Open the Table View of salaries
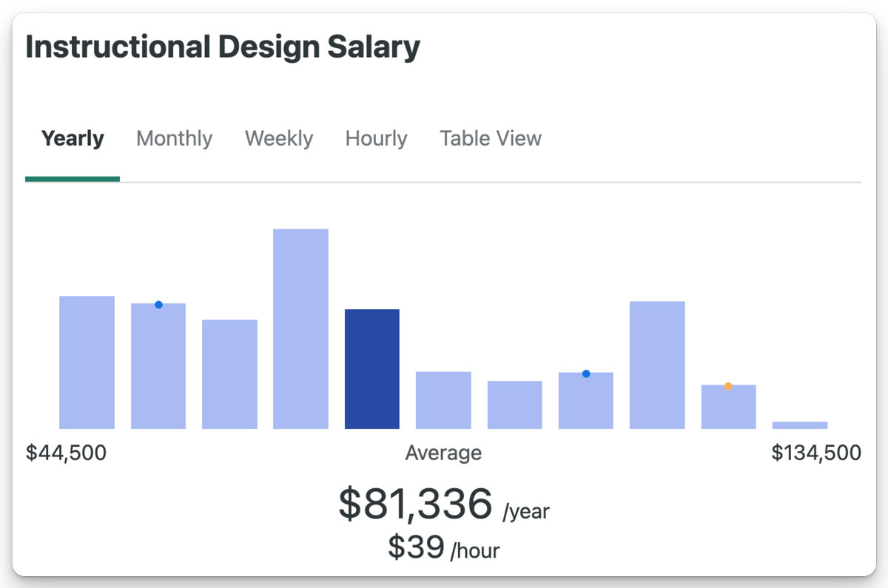Screen dimensions: 888x588 pos(490,138)
